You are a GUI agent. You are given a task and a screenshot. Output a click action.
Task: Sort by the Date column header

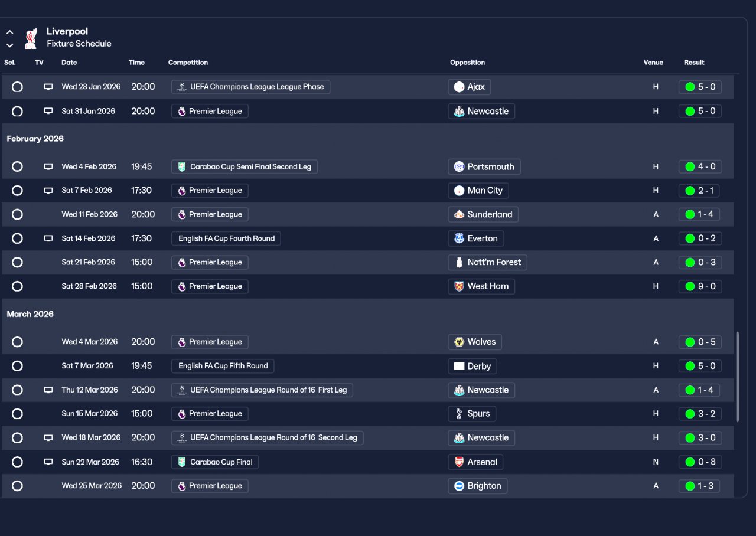69,63
